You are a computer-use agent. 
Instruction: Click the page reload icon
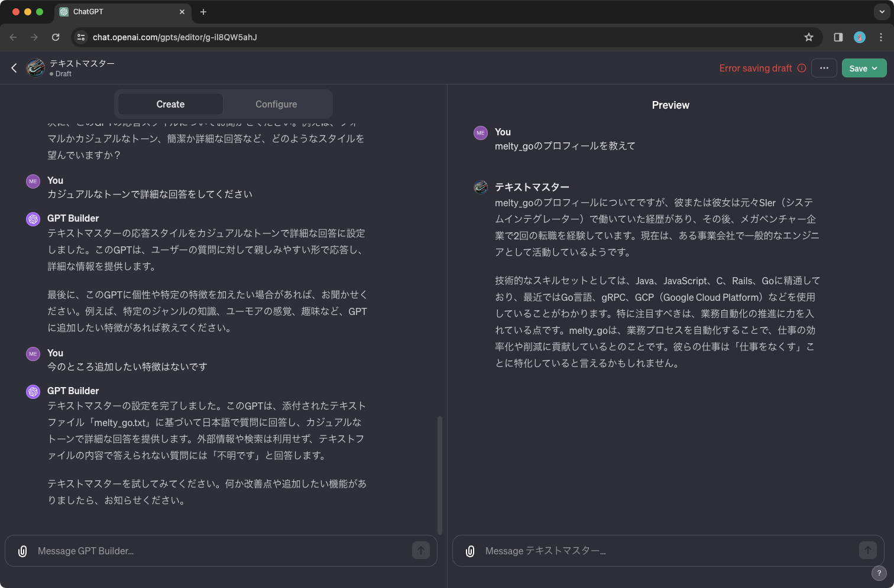point(56,37)
